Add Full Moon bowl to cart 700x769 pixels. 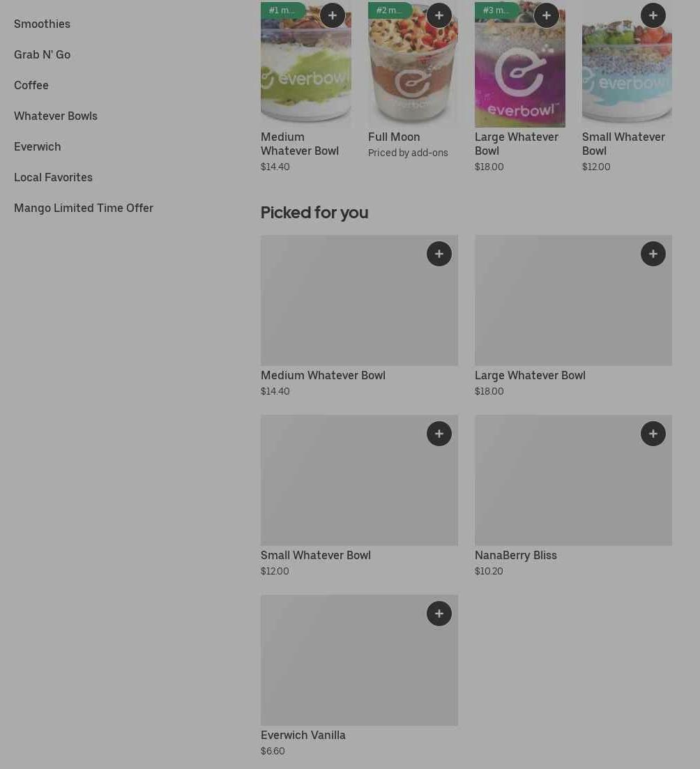[x=439, y=15]
